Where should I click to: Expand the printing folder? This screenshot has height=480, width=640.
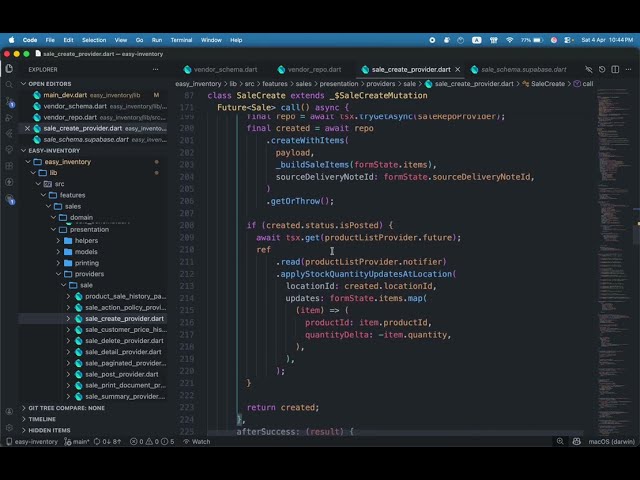pyautogui.click(x=59, y=263)
